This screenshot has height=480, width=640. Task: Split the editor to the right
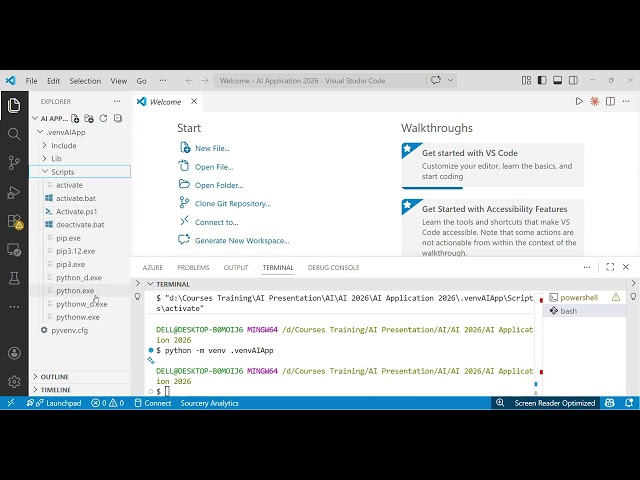click(610, 101)
